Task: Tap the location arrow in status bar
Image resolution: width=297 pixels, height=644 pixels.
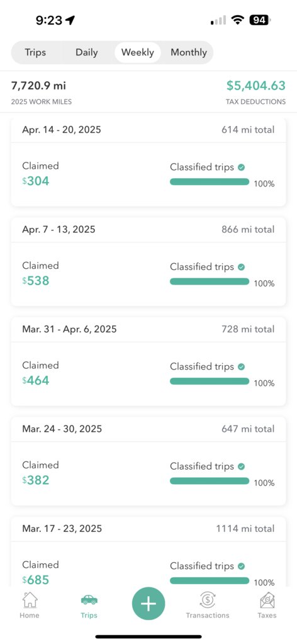Action: [x=70, y=20]
